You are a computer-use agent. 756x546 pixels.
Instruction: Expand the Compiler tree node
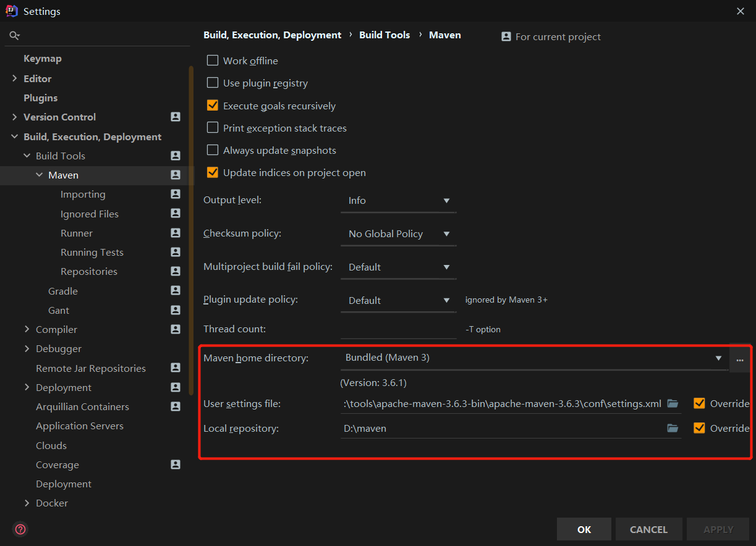(x=27, y=329)
